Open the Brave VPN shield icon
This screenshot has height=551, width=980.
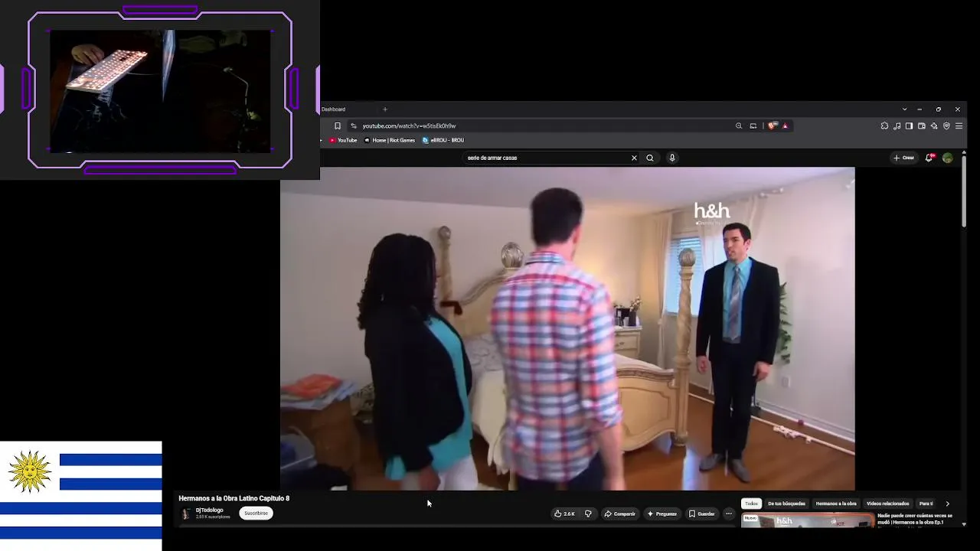coord(946,126)
